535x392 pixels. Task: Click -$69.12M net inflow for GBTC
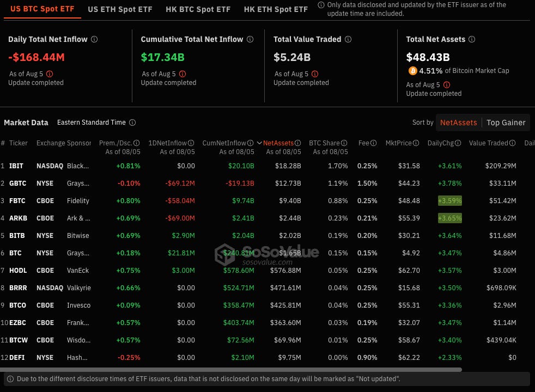180,183
